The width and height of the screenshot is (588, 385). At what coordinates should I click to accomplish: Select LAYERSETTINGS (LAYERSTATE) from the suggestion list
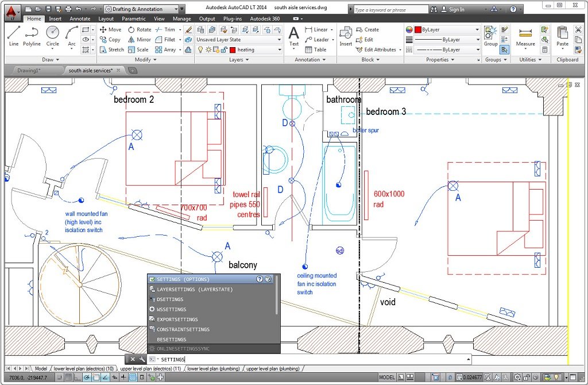(x=195, y=290)
